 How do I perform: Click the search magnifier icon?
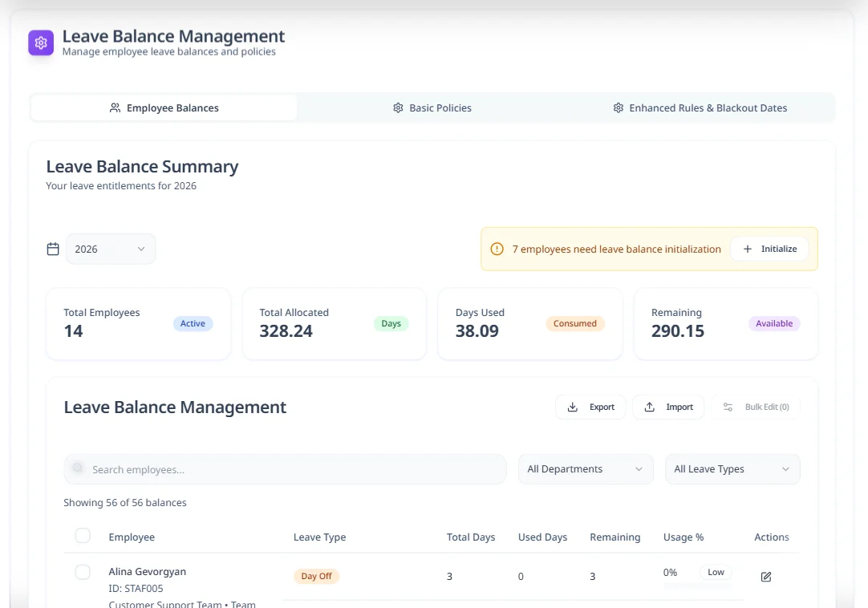click(78, 468)
